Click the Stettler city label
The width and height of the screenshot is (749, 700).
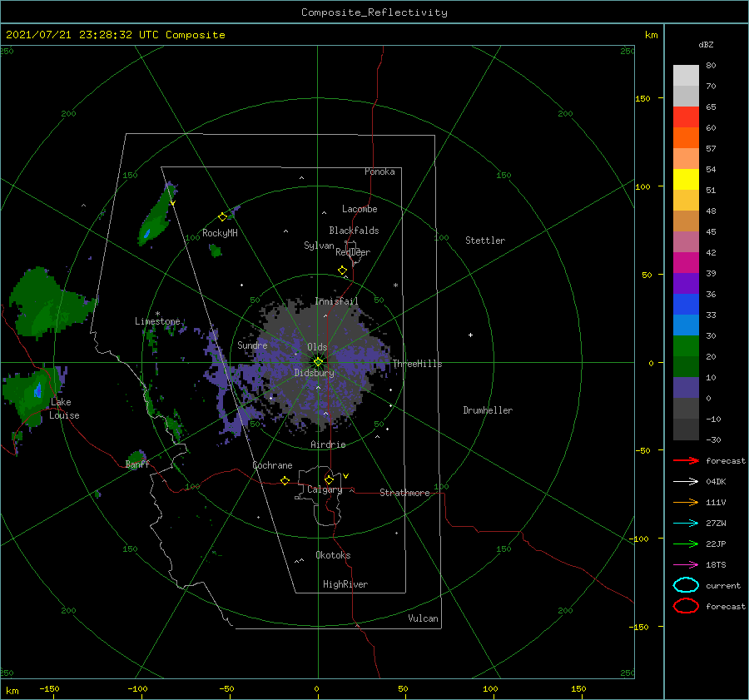(485, 241)
